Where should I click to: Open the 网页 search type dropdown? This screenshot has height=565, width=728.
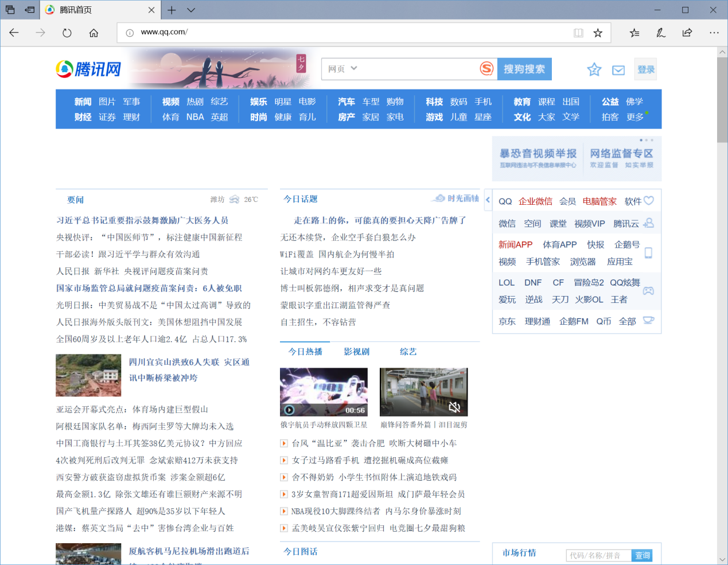[342, 69]
